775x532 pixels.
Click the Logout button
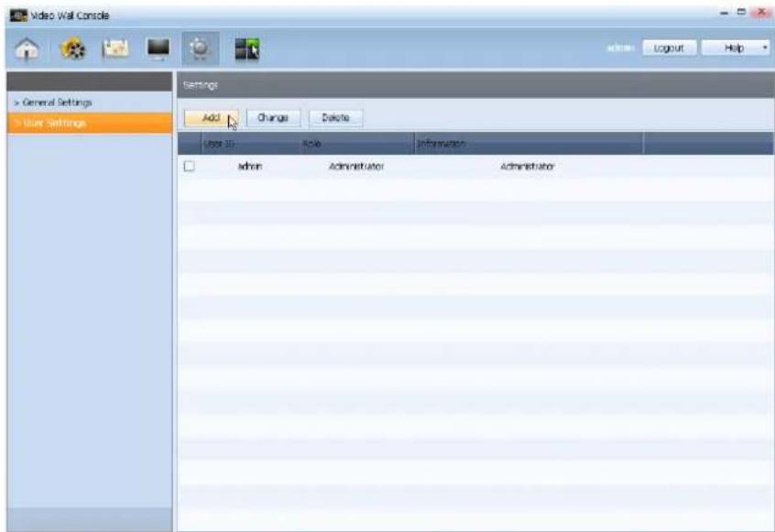(669, 48)
